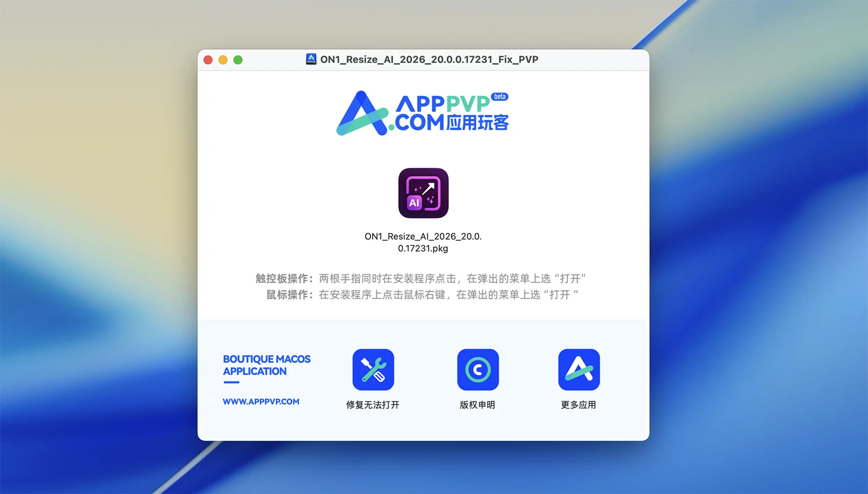This screenshot has height=494, width=868.
Task: Click the 更多应用 text label
Action: click(x=578, y=405)
